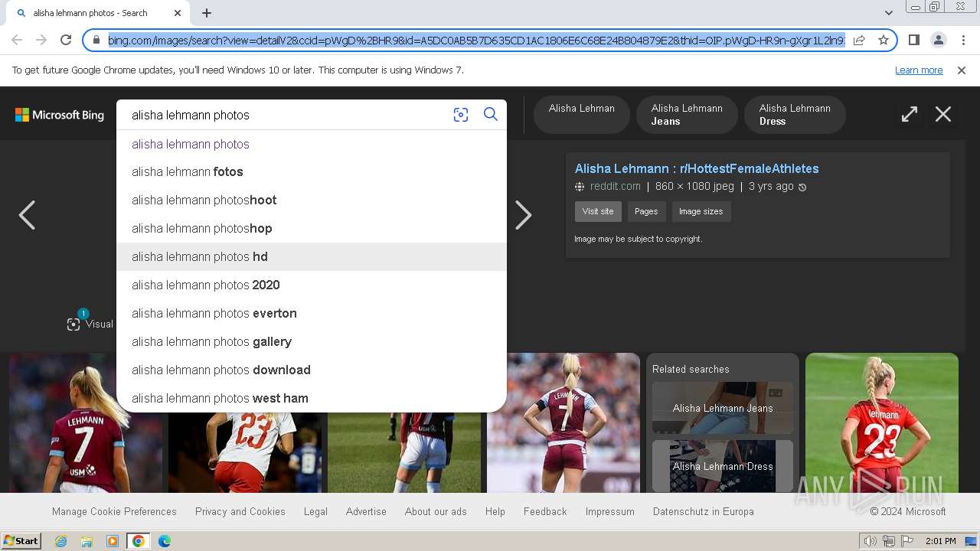The width and height of the screenshot is (980, 551).
Task: Open Impressum footer link
Action: (x=610, y=511)
